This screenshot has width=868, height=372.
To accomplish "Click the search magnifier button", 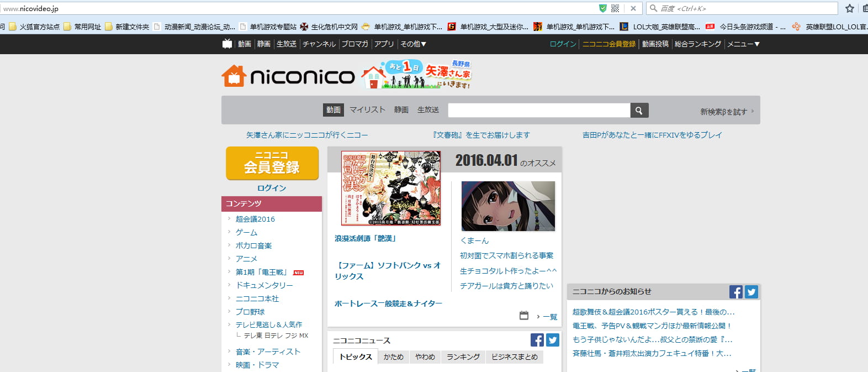I will [x=639, y=111].
